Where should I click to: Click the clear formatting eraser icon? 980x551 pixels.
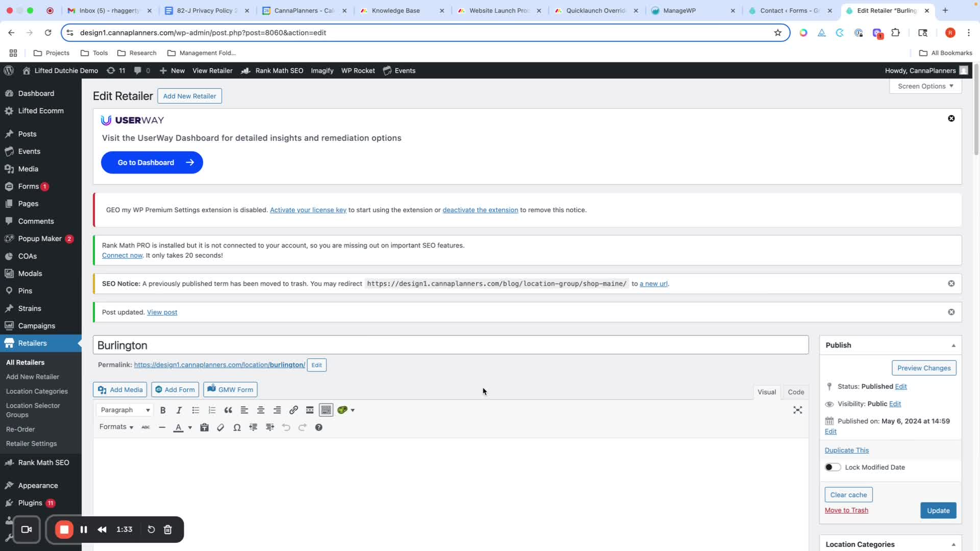coord(220,428)
